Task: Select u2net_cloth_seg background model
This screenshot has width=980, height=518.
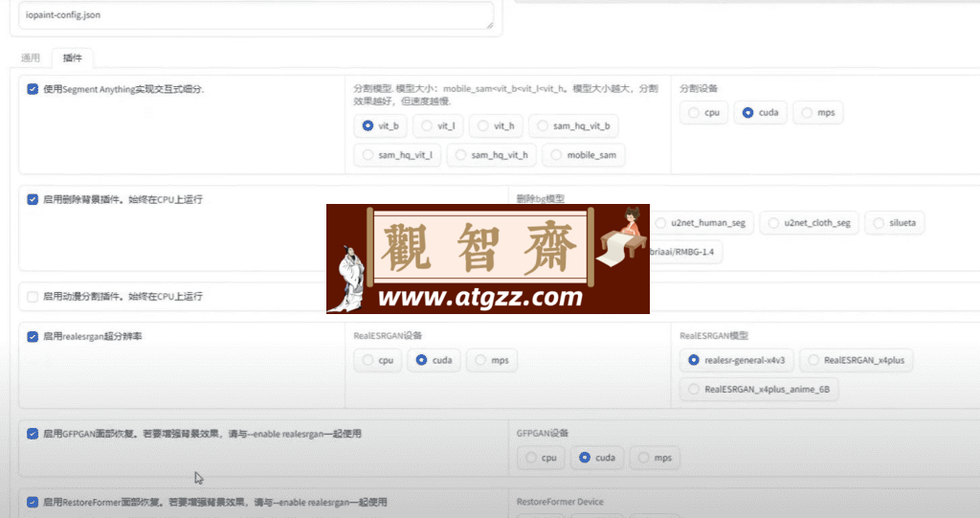Action: 810,223
